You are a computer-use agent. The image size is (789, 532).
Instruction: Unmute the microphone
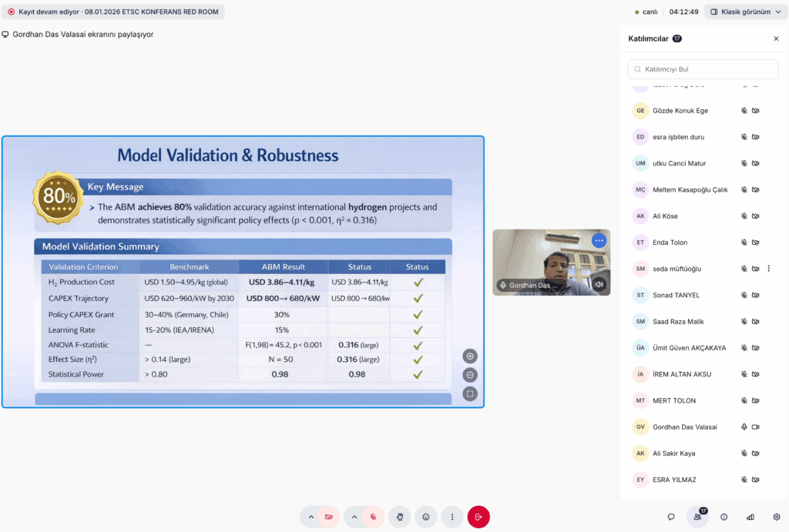(x=373, y=517)
